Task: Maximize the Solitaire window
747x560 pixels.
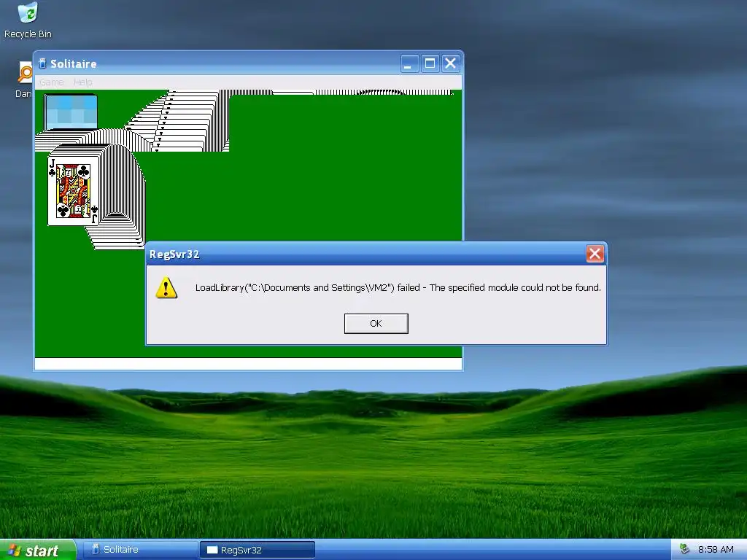Action: tap(430, 63)
